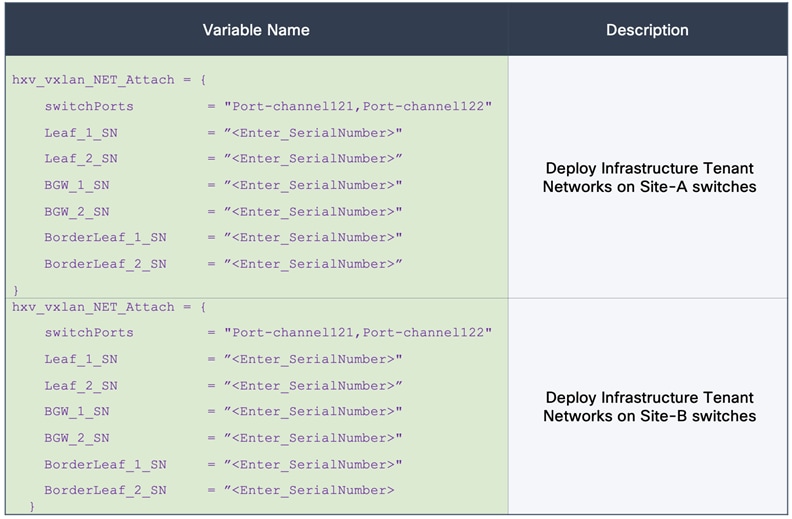The image size is (792, 519).
Task: Click switchPorts variable in Site-B row
Action: click(x=89, y=333)
